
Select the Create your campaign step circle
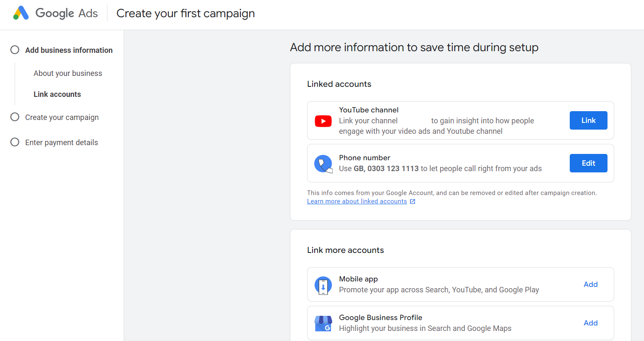15,117
